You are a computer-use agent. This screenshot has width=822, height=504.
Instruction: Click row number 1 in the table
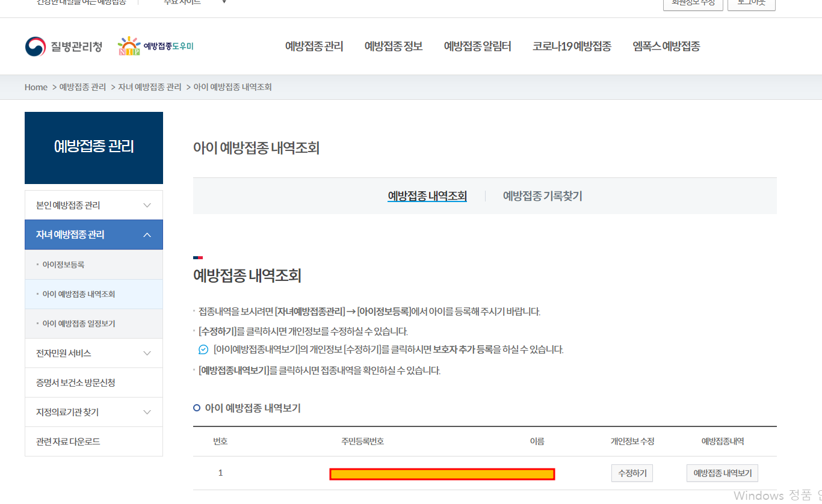click(220, 473)
